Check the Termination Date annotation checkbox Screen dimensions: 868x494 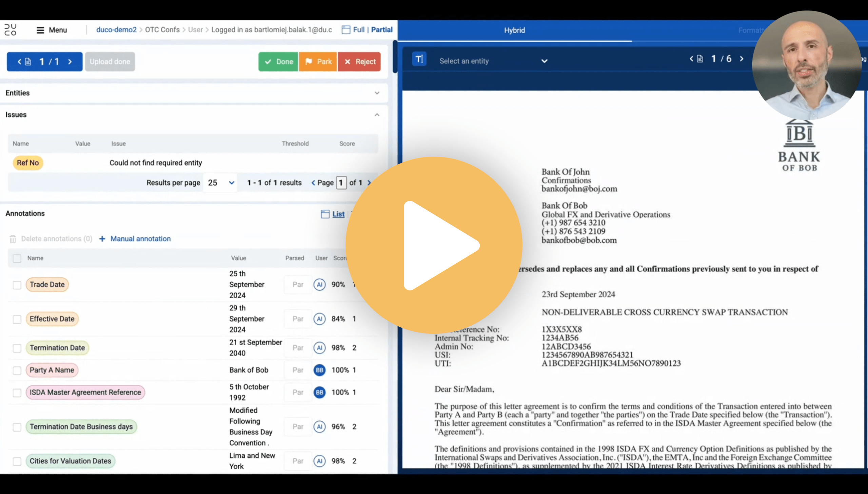[x=17, y=348]
